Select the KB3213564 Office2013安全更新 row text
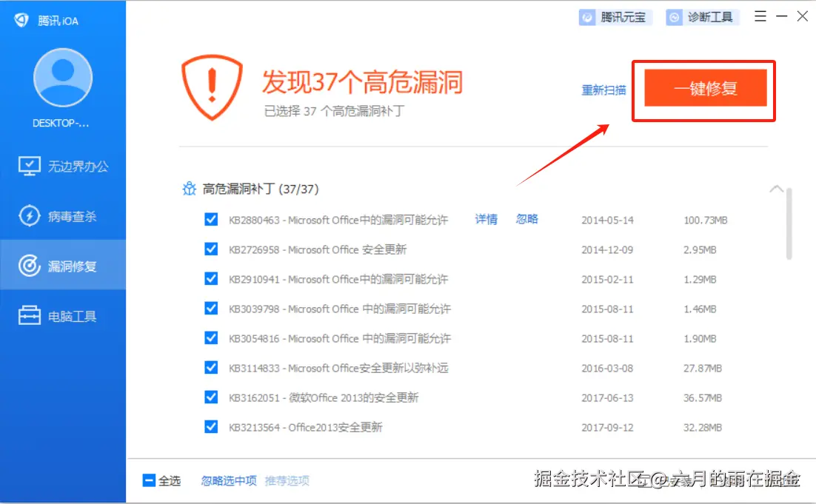This screenshot has width=816, height=504. pos(306,428)
